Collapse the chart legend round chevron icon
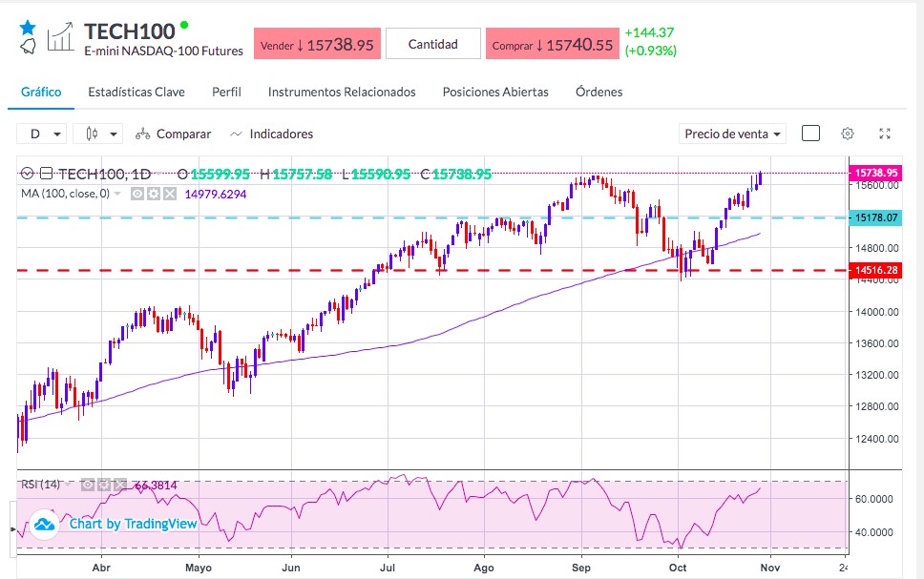This screenshot has width=924, height=579. tap(27, 174)
